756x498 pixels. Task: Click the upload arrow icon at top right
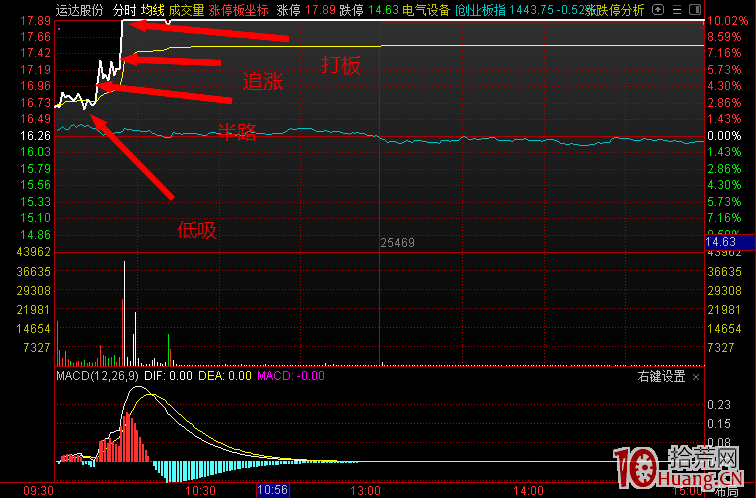(x=657, y=9)
